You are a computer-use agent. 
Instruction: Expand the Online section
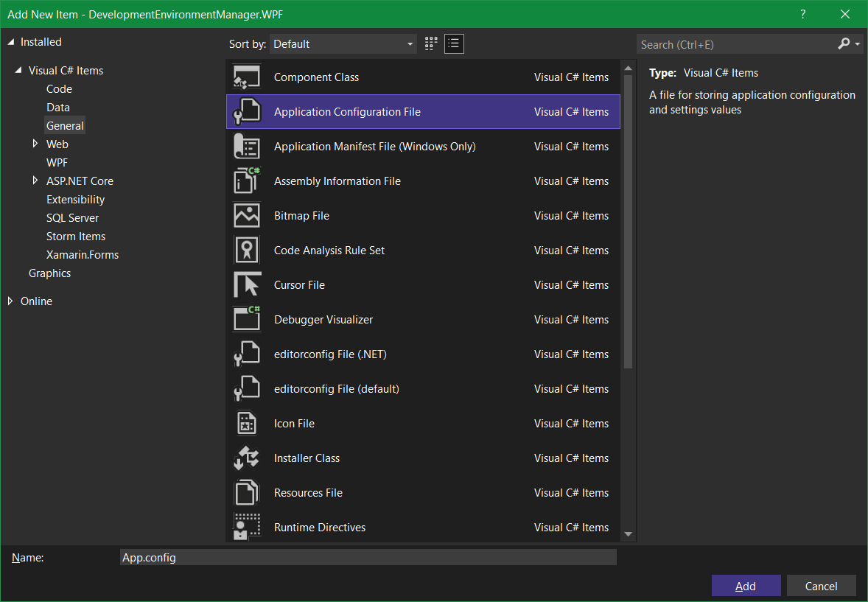coord(10,301)
